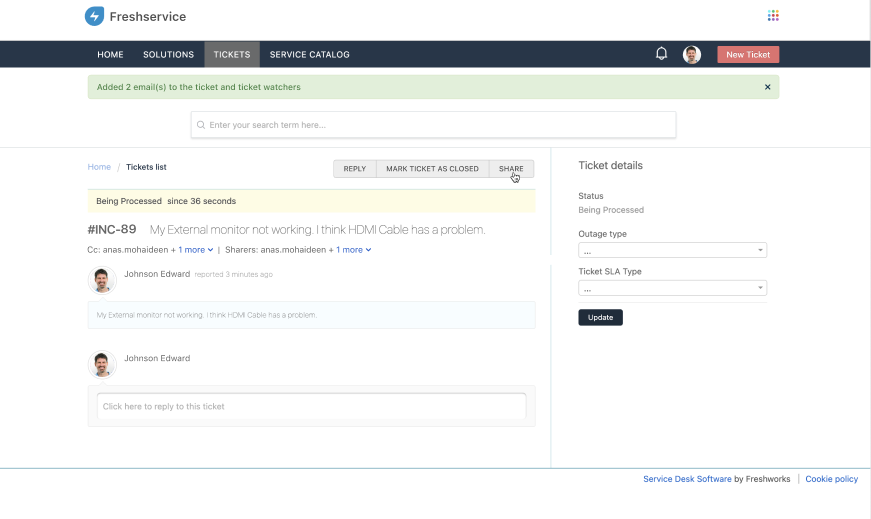The image size is (871, 519).
Task: Click the SHARE button
Action: point(511,169)
